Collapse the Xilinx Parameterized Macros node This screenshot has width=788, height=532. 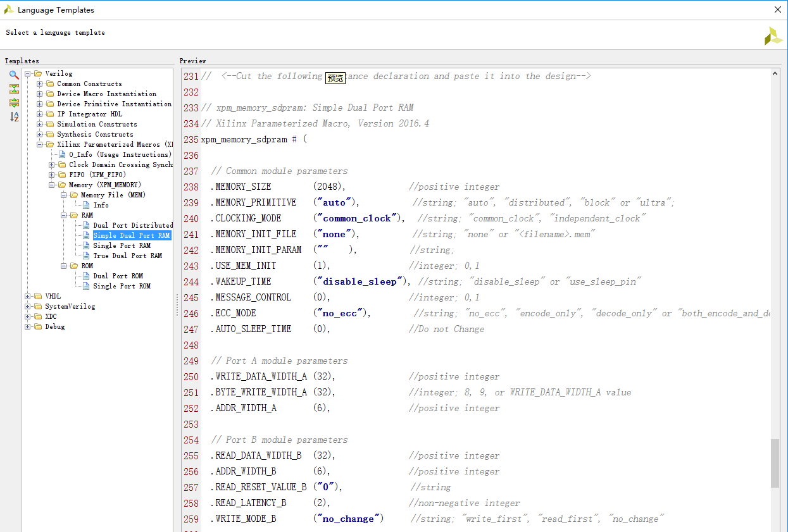click(40, 145)
